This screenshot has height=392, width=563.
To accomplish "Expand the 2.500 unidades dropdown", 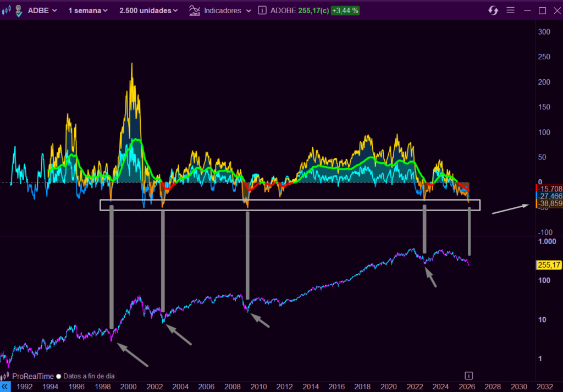I will click(148, 10).
